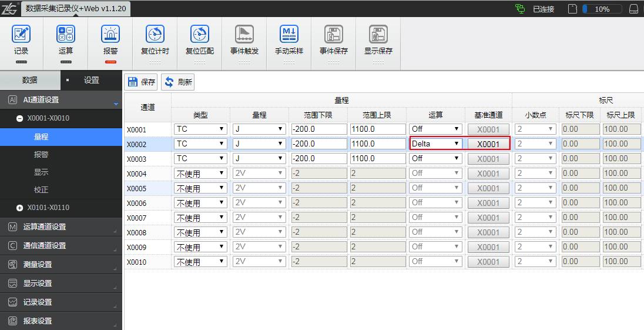Switch to the 设置 settings tab
Viewport: 644px width, 330px height.
(x=91, y=81)
